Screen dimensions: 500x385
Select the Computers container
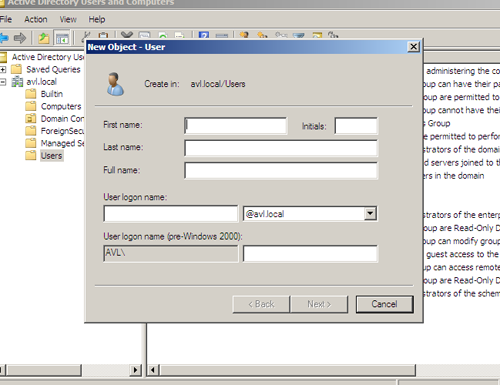(61, 106)
